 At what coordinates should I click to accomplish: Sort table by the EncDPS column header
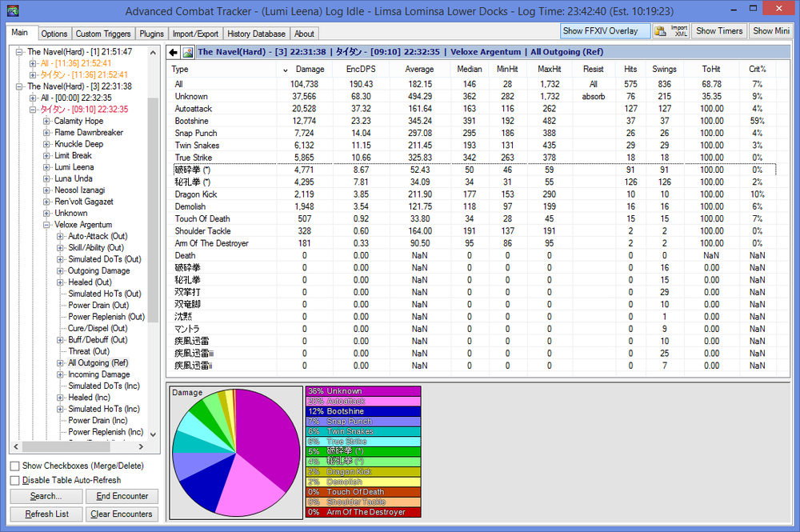click(x=361, y=70)
